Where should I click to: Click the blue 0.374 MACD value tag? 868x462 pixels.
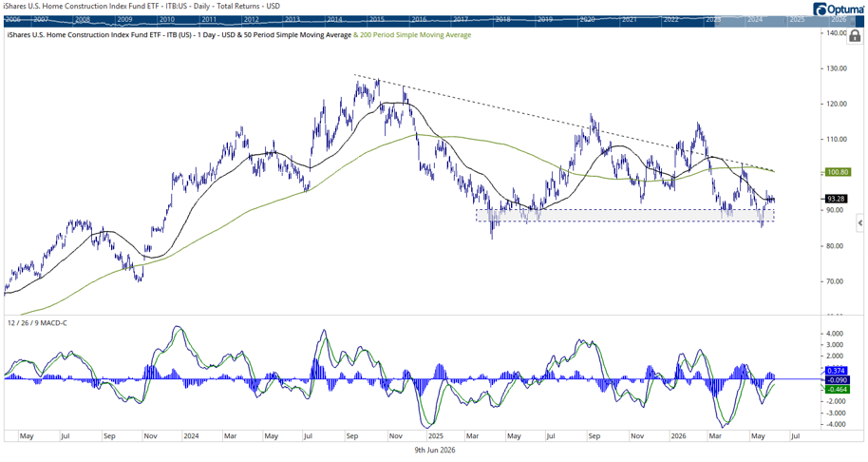click(836, 371)
